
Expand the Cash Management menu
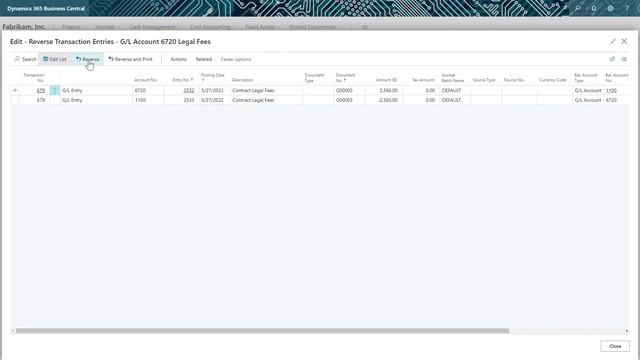[x=154, y=27]
